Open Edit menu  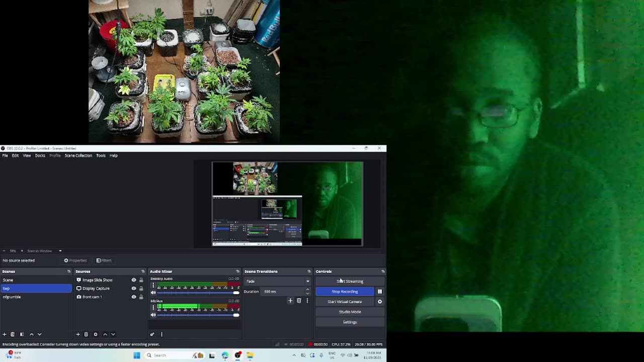pyautogui.click(x=16, y=156)
